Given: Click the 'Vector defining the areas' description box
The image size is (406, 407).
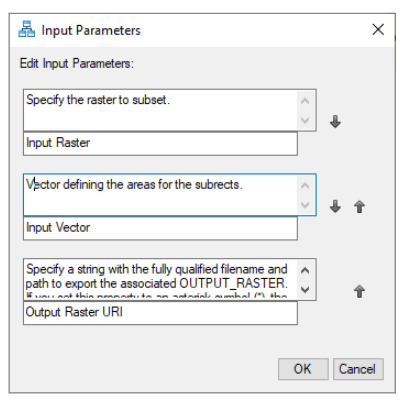Looking at the screenshot, I should coord(161,195).
